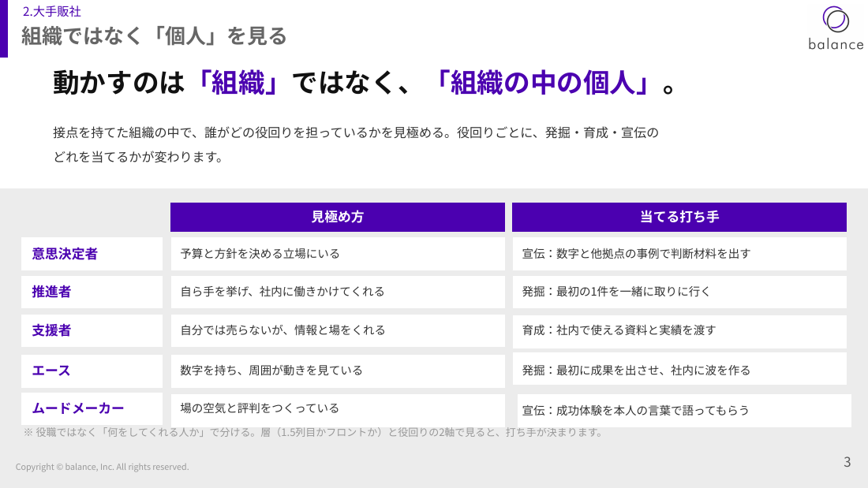Click the purple phrase 「組織の中の個人」
868x488 pixels.
543,83
